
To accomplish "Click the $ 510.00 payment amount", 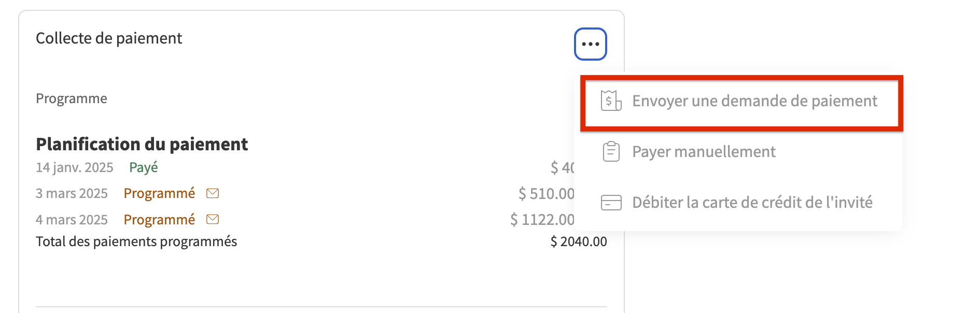I will [x=546, y=193].
